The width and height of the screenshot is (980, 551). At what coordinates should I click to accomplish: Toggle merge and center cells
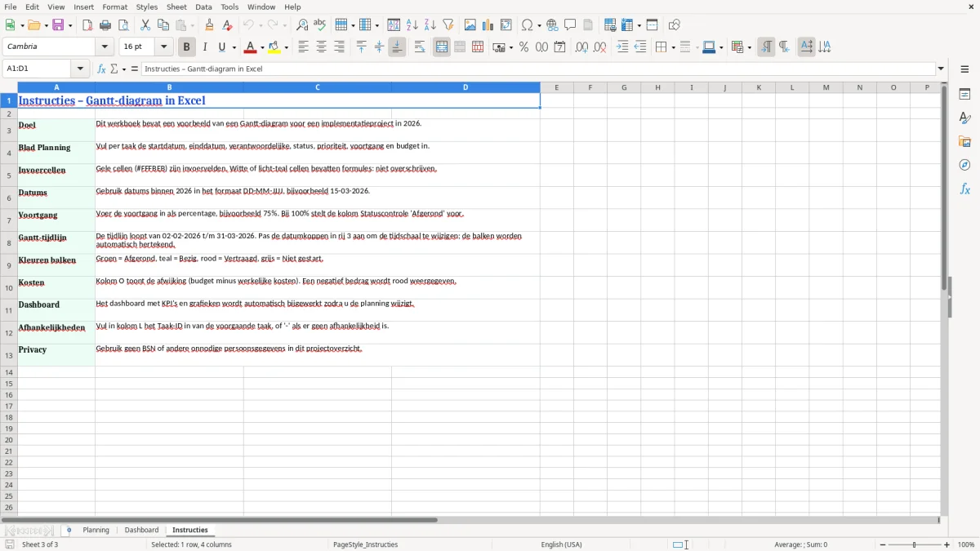click(x=442, y=47)
